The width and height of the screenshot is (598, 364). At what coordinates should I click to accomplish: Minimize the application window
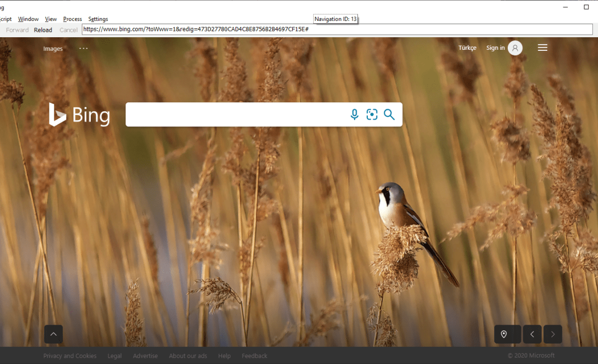click(x=565, y=7)
